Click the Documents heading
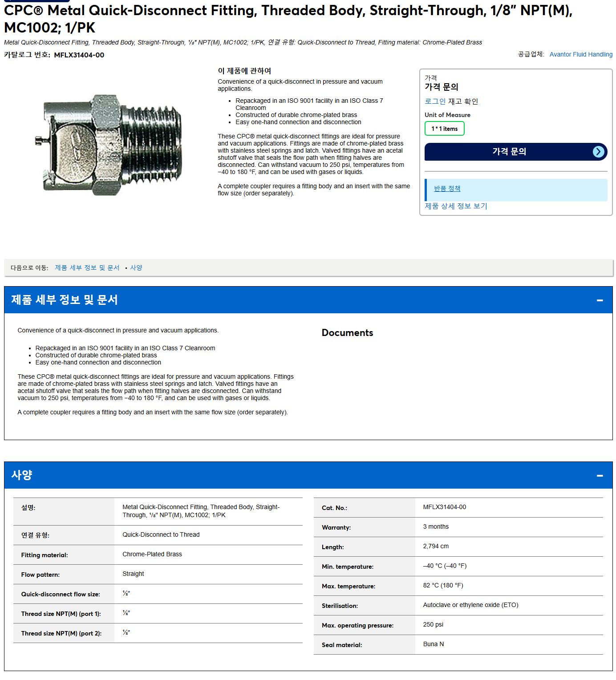616x680 pixels. (x=347, y=333)
